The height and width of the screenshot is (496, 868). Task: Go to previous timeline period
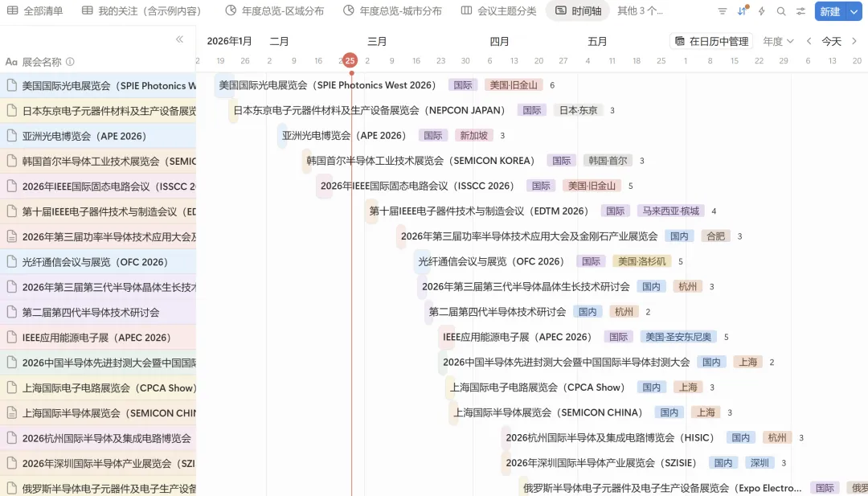809,41
